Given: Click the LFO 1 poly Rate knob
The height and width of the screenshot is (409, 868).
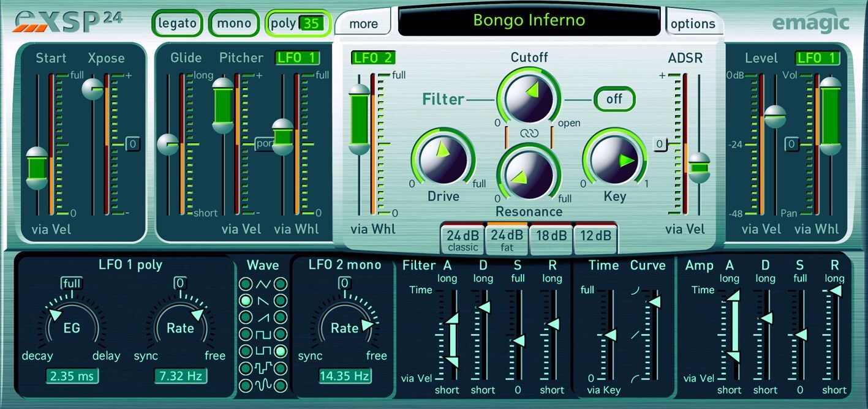Looking at the screenshot, I should [x=179, y=328].
